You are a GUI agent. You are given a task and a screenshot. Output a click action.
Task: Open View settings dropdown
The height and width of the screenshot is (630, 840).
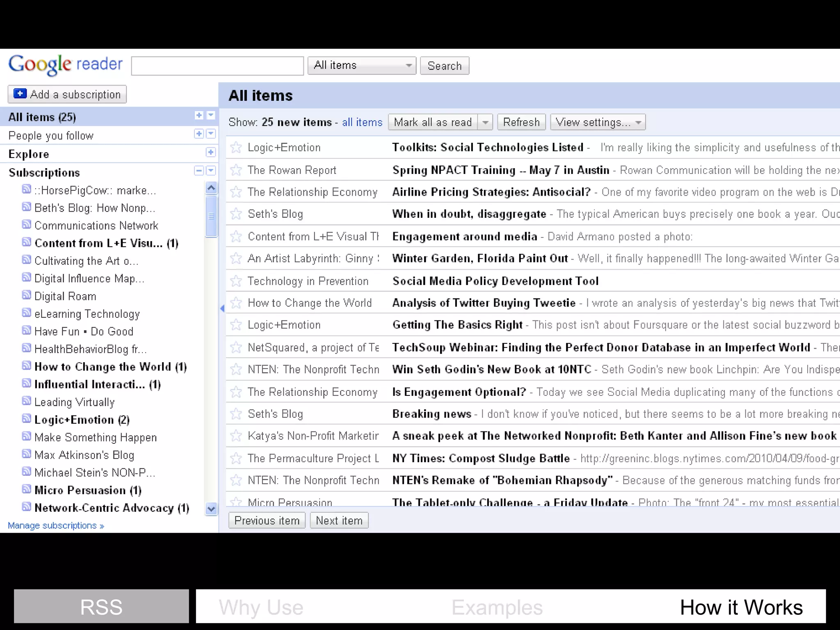tap(598, 122)
